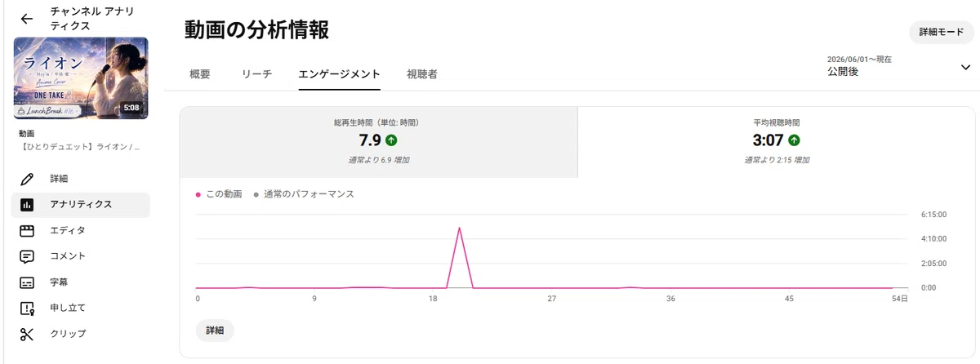Viewport: 980px width, 364px height.
Task: Switch to the 視聴者 tab
Action: click(x=421, y=74)
